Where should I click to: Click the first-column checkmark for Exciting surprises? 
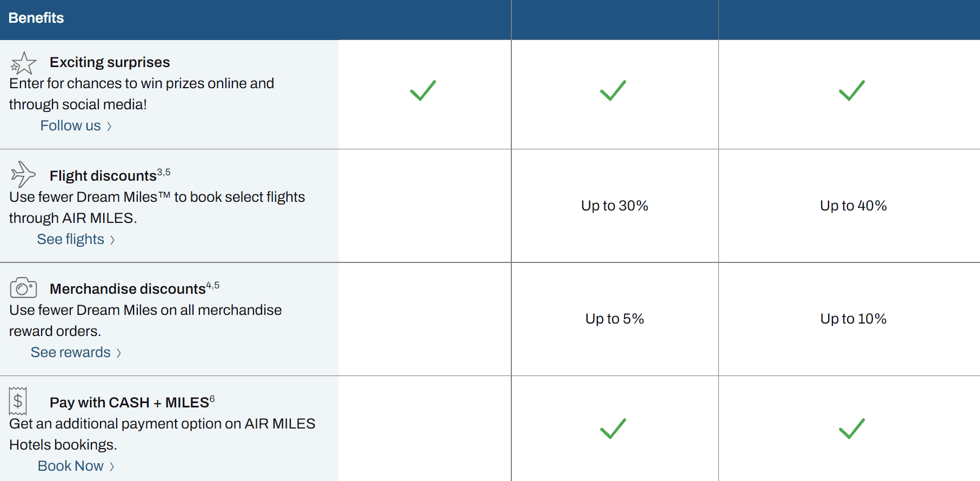[x=423, y=90]
